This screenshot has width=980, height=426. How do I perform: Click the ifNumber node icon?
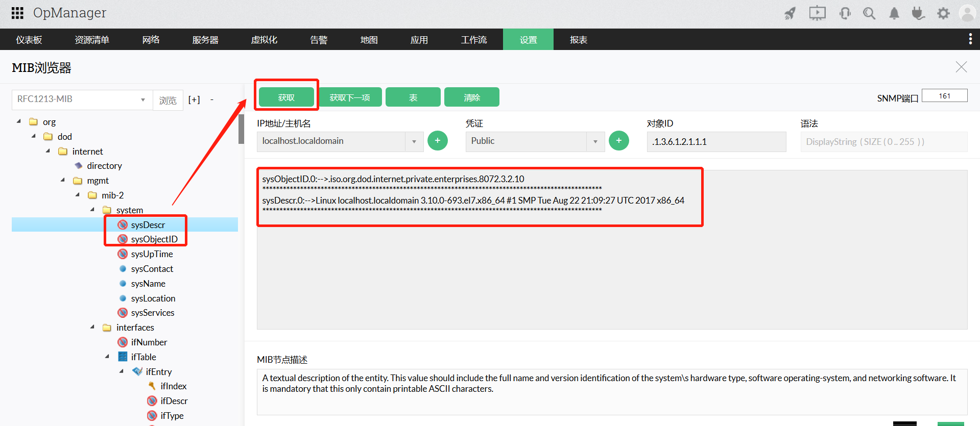123,342
